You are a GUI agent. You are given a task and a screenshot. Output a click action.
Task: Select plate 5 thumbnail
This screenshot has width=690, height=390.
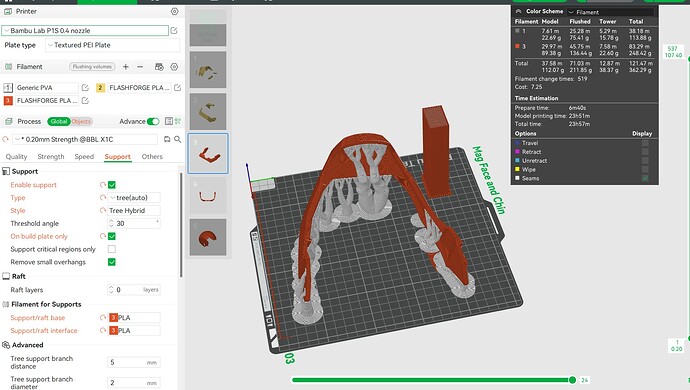point(208,237)
